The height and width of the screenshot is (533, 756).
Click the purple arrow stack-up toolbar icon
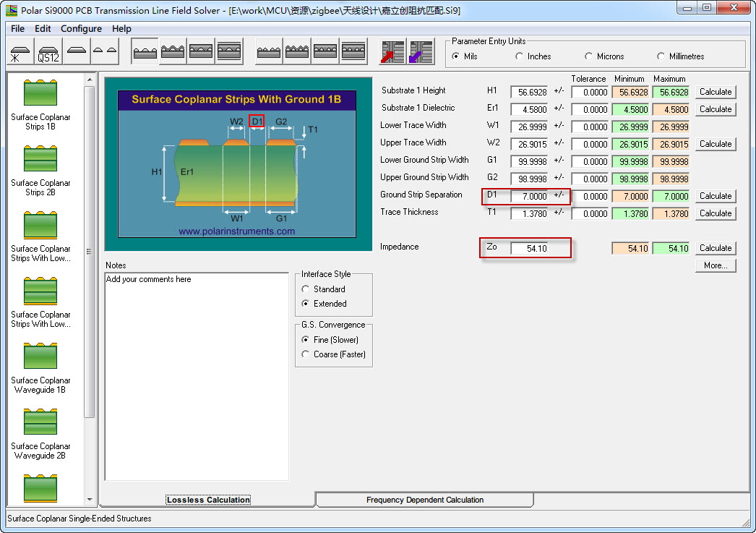[x=421, y=51]
